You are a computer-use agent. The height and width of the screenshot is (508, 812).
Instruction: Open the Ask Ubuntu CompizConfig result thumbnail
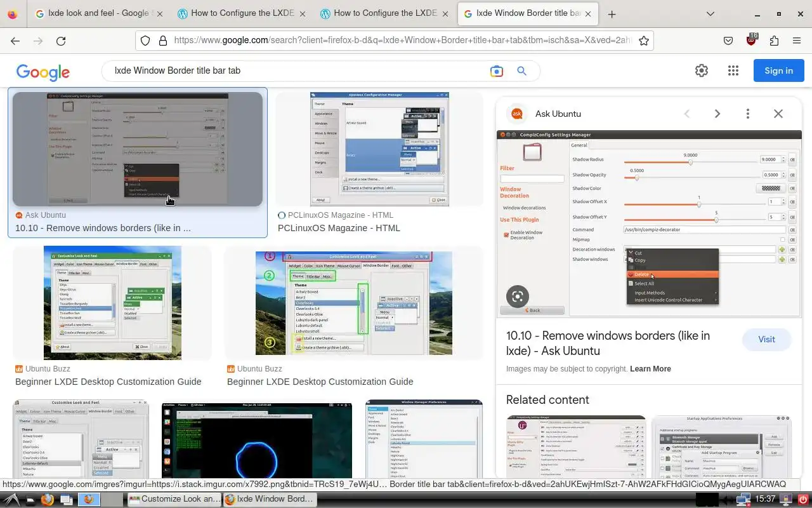click(138, 149)
